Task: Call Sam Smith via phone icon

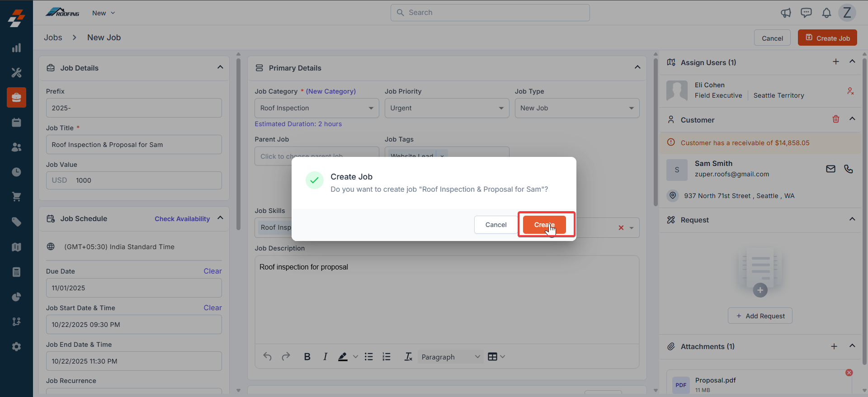Action: tap(849, 169)
